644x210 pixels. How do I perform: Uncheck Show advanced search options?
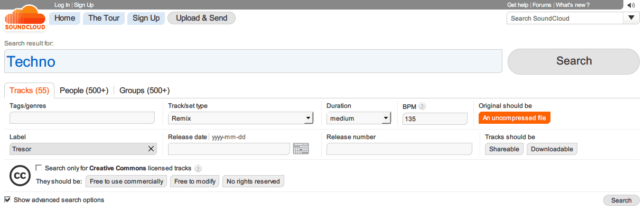pos(7,199)
